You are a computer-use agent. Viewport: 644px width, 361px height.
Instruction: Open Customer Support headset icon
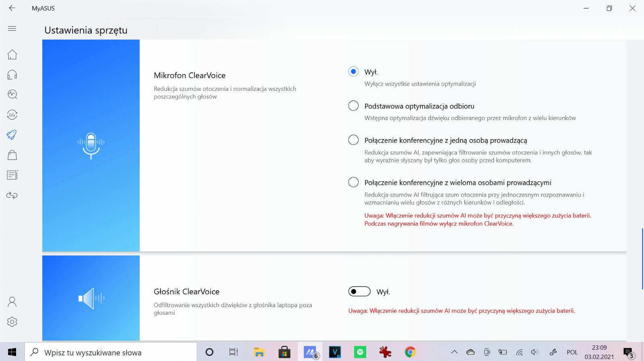pos(12,74)
